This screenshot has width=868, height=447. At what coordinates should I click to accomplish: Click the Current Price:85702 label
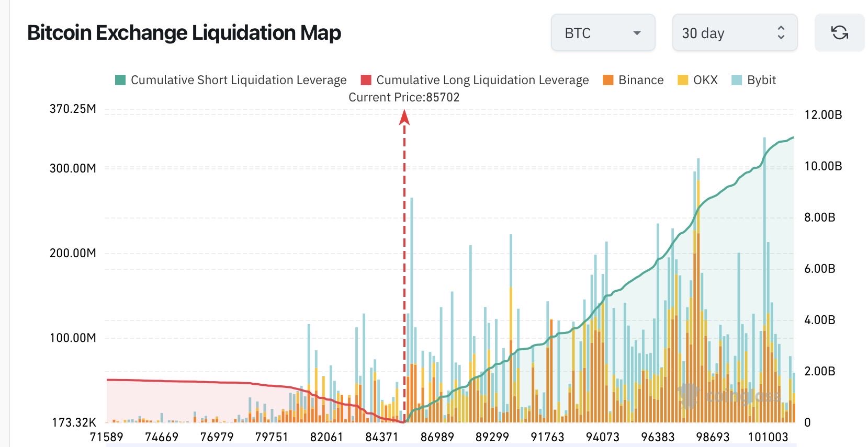pyautogui.click(x=404, y=97)
